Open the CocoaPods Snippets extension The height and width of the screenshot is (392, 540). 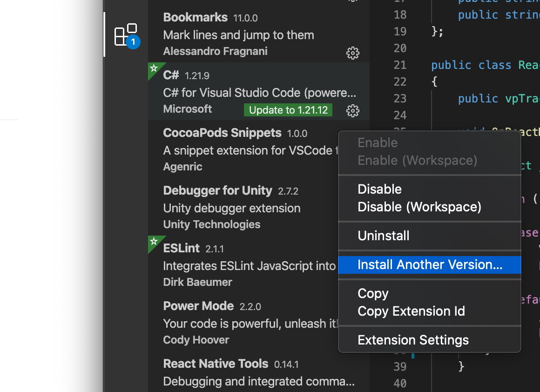(243, 149)
